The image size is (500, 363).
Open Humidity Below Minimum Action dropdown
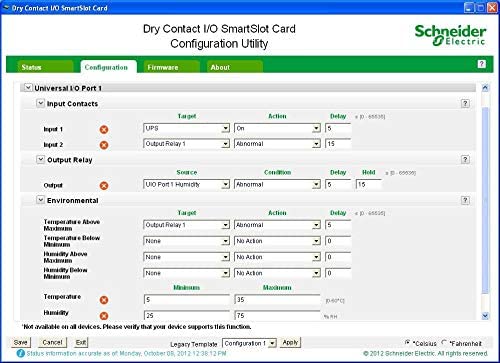pos(277,273)
